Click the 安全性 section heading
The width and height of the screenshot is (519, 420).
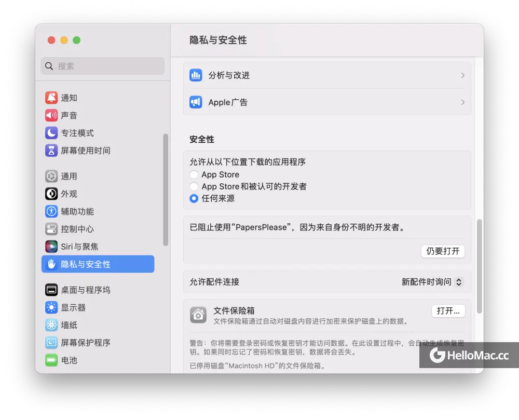tap(201, 139)
